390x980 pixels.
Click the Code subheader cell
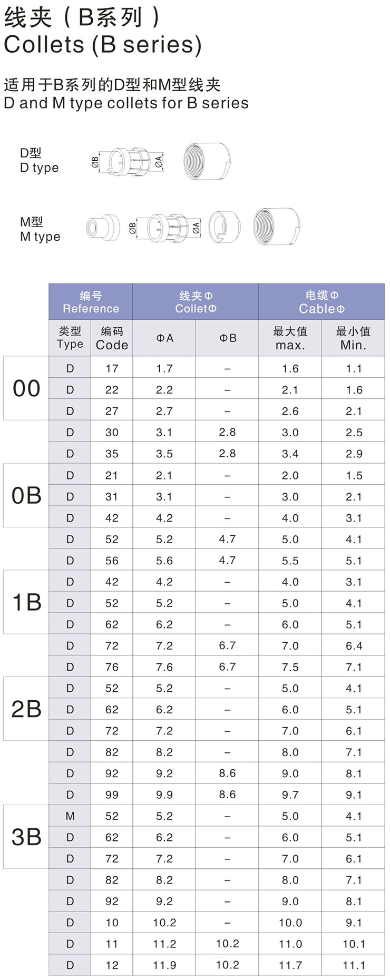(112, 338)
